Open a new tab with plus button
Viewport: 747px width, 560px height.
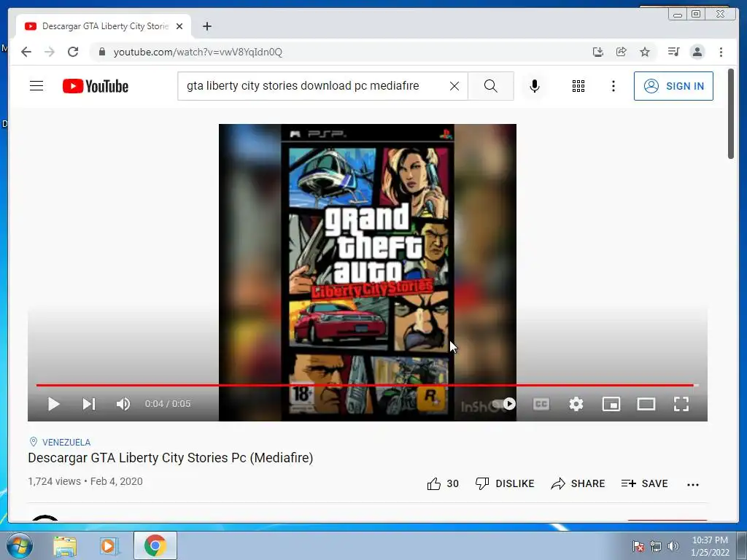[x=206, y=26]
